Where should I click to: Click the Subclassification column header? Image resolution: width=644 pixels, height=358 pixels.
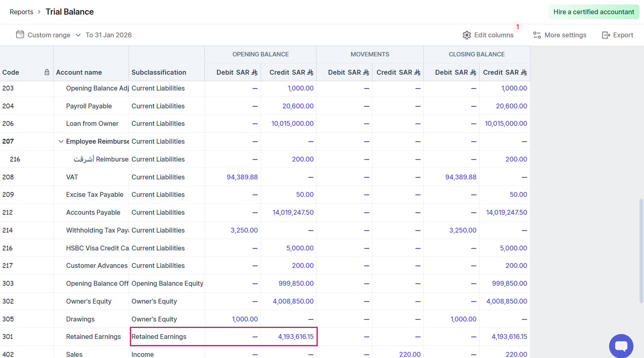159,72
